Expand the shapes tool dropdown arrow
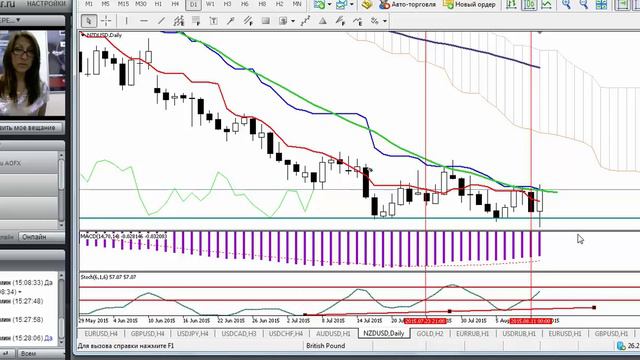Image resolution: width=640 pixels, height=360 pixels. [293, 21]
